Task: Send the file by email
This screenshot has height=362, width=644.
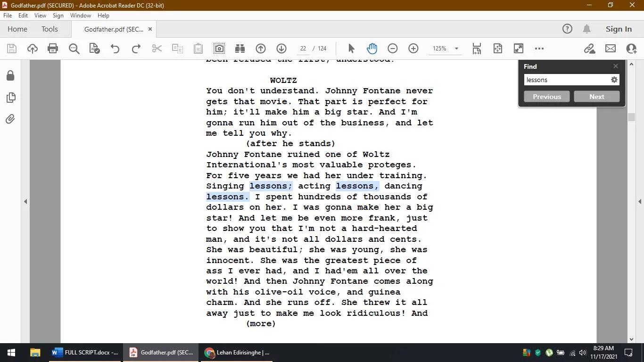Action: click(x=611, y=49)
